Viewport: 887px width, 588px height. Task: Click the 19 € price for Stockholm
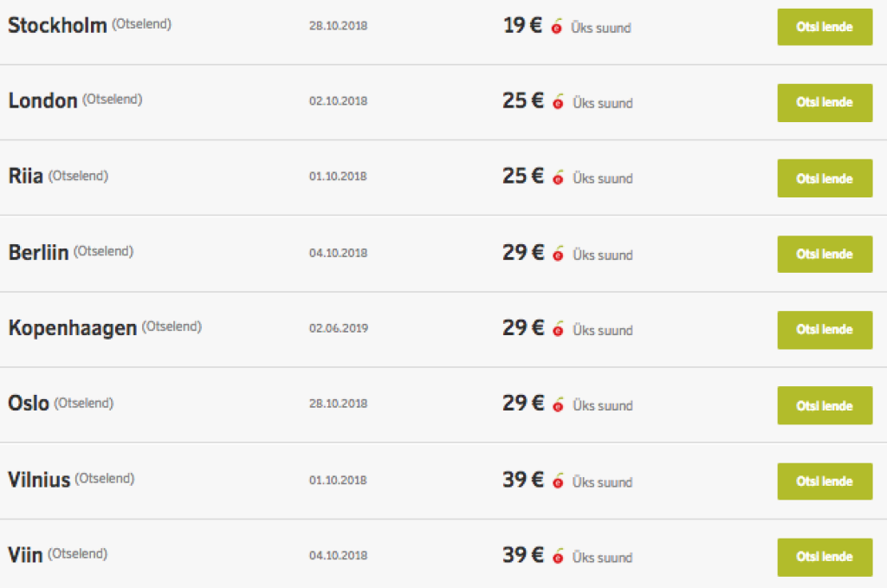coord(522,26)
